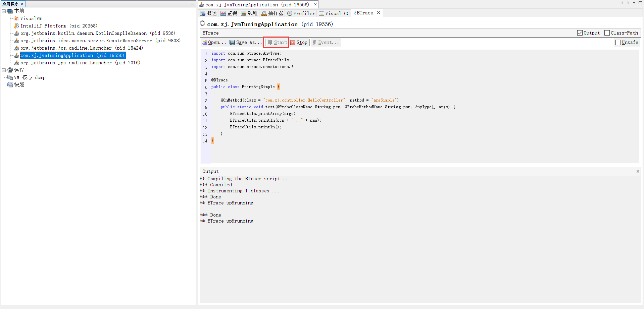Select RemoteMavenServer (pid 9808)
Image resolution: width=644 pixels, height=309 pixels.
100,41
